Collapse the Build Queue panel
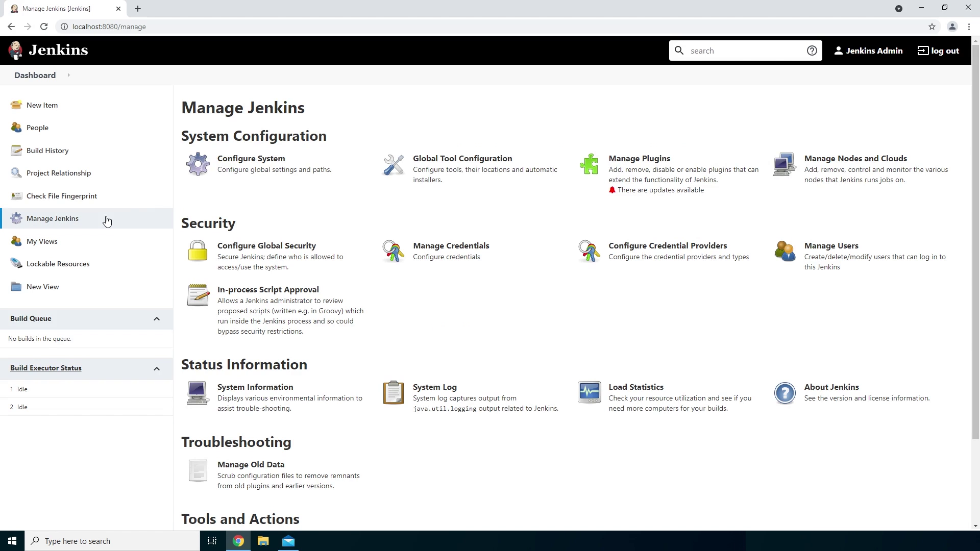The width and height of the screenshot is (980, 551). tap(157, 319)
